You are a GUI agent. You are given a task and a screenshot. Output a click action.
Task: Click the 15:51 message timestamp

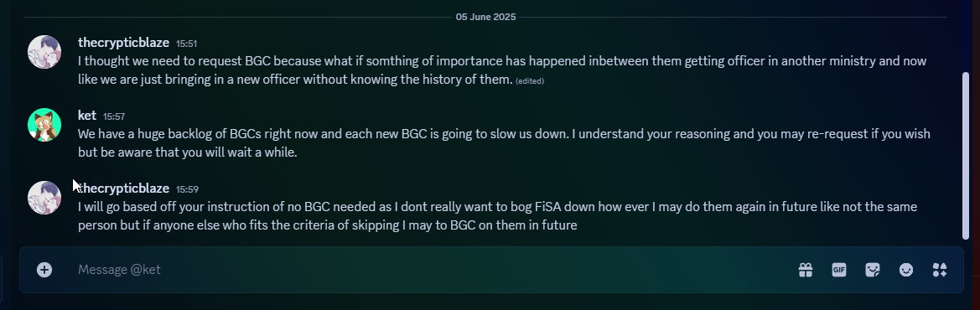[186, 44]
